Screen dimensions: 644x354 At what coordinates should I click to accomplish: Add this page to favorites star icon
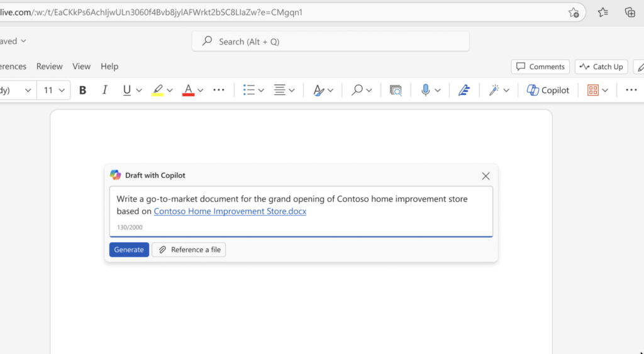(574, 13)
